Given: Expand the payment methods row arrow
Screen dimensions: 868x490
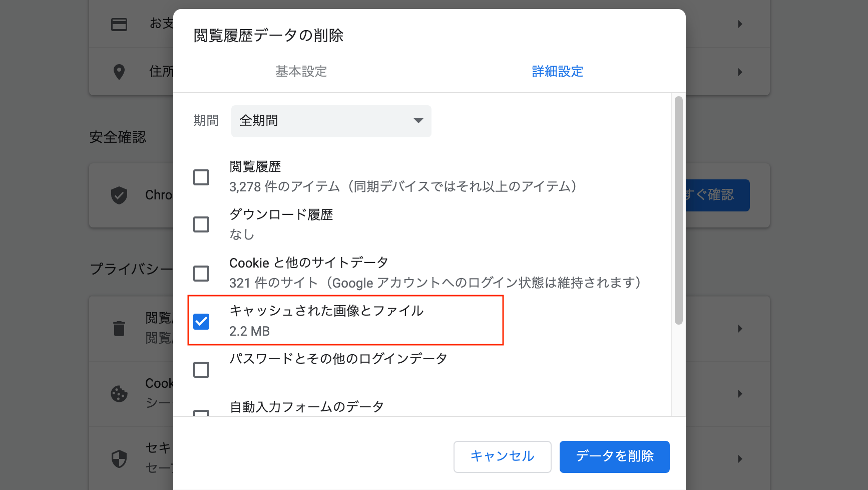Looking at the screenshot, I should coord(740,24).
